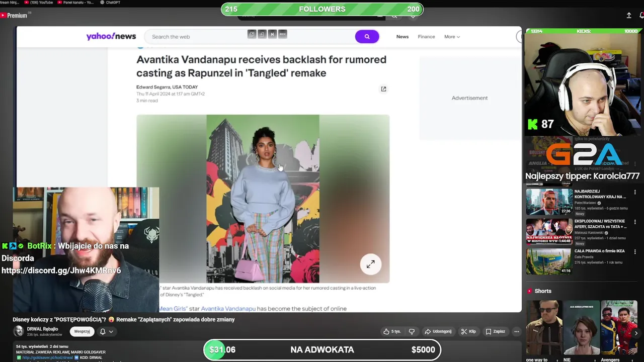Open the article share icon under the headline
The height and width of the screenshot is (362, 644).
point(383,89)
